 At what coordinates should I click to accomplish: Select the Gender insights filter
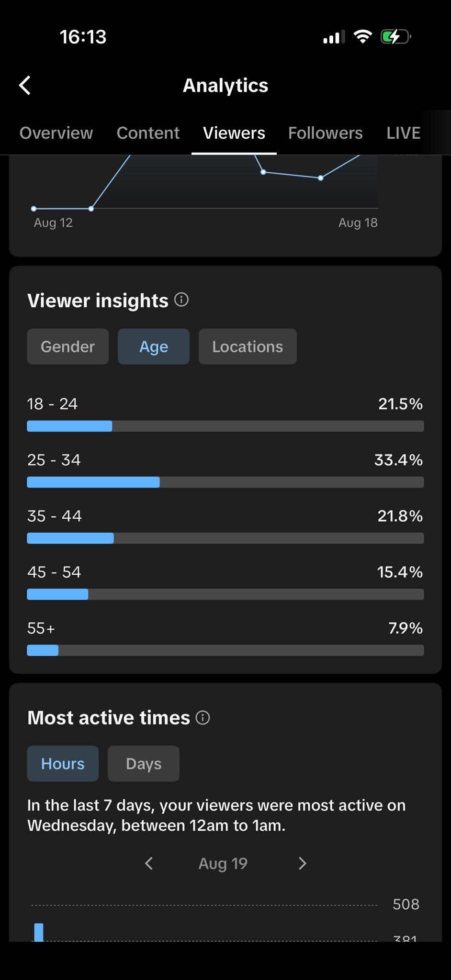pyautogui.click(x=68, y=346)
